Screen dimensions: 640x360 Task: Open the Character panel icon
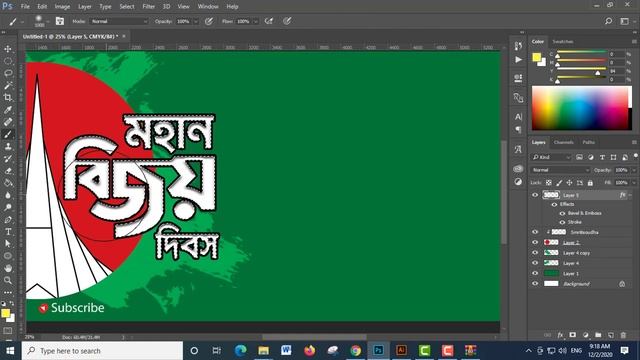[x=518, y=117]
